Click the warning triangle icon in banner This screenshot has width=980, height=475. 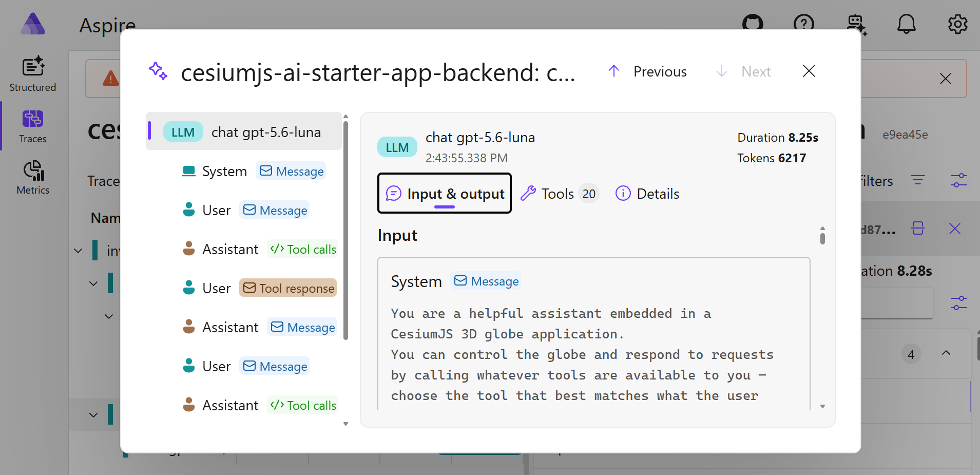[x=111, y=79]
